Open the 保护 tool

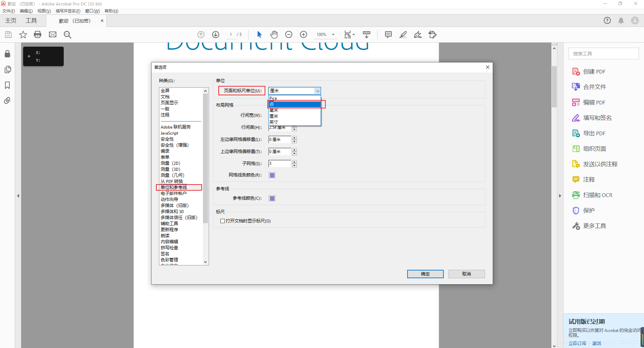pos(583,210)
